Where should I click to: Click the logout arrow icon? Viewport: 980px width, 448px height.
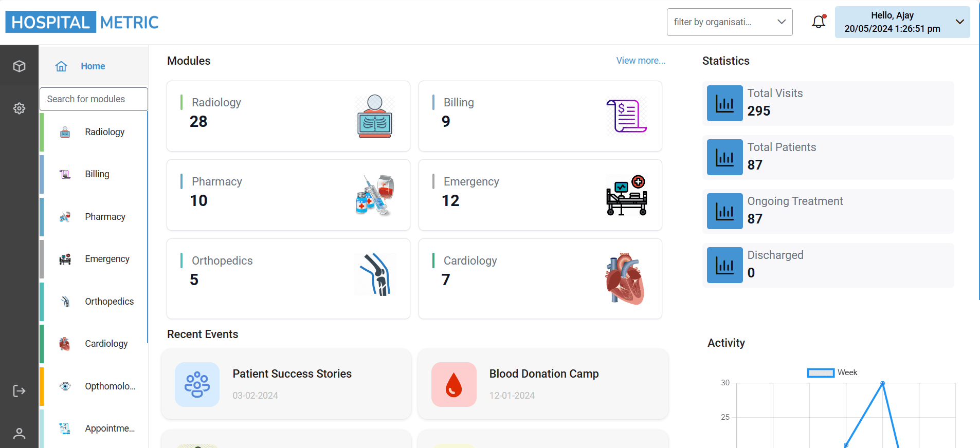tap(19, 391)
